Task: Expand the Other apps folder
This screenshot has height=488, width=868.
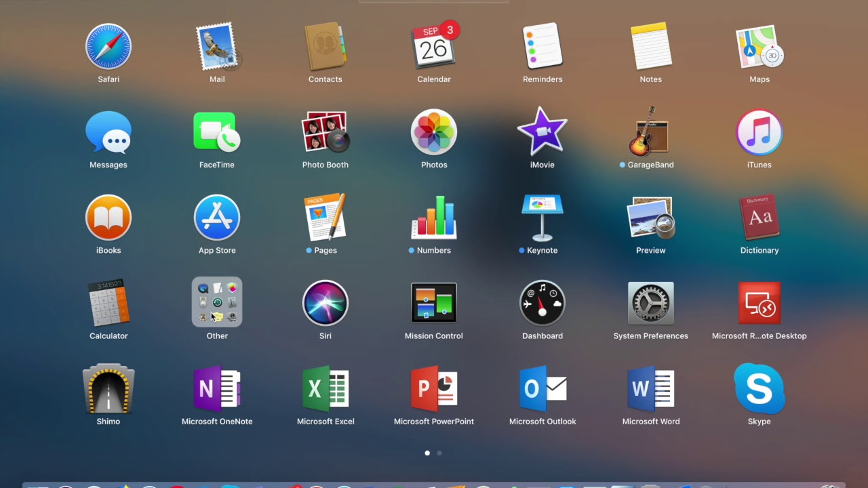Action: point(217,302)
